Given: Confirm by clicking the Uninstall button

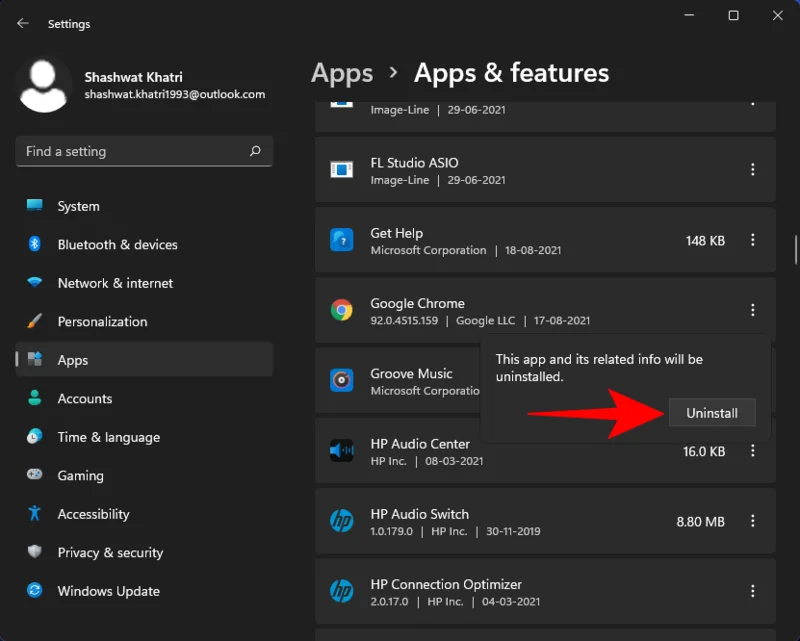Looking at the screenshot, I should click(712, 412).
